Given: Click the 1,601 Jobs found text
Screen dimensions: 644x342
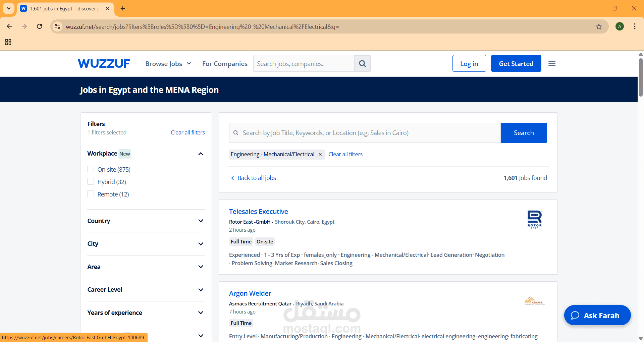Looking at the screenshot, I should pos(525,178).
